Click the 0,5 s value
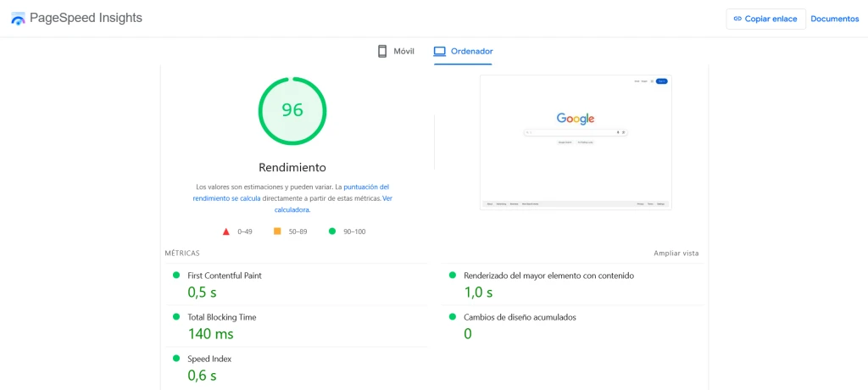The width and height of the screenshot is (868, 390). tap(202, 292)
